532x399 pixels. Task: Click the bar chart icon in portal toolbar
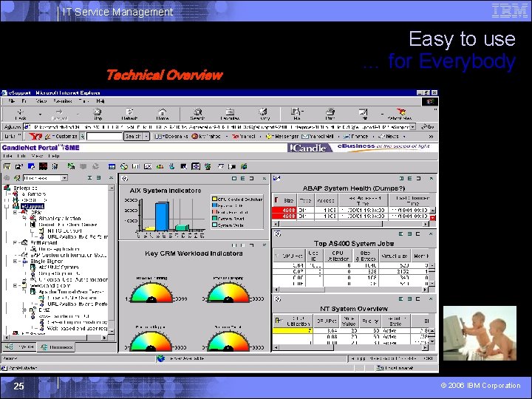click(135, 166)
